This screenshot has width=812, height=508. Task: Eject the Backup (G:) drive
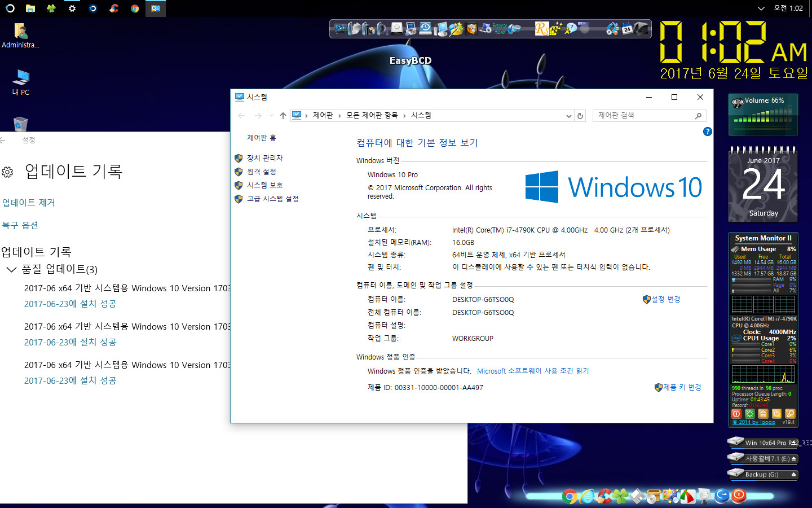pyautogui.click(x=793, y=475)
